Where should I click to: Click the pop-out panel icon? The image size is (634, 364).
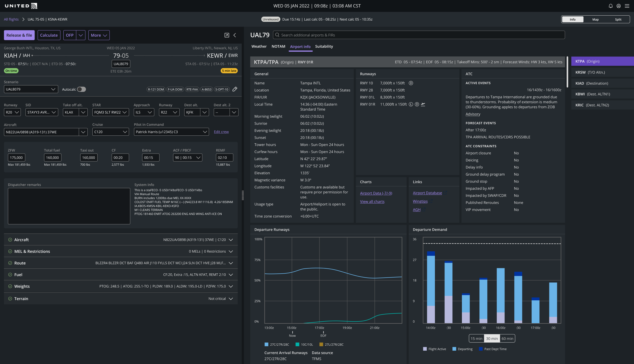pyautogui.click(x=227, y=35)
